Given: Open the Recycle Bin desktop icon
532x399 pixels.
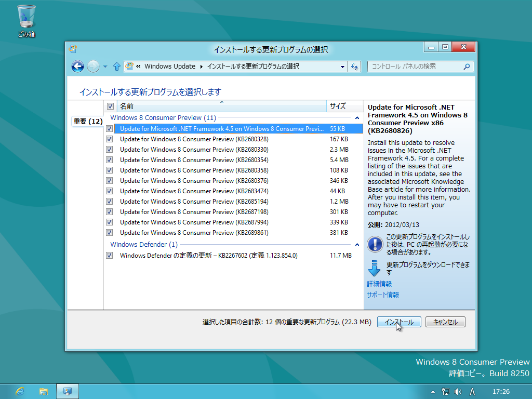Looking at the screenshot, I should (x=26, y=21).
